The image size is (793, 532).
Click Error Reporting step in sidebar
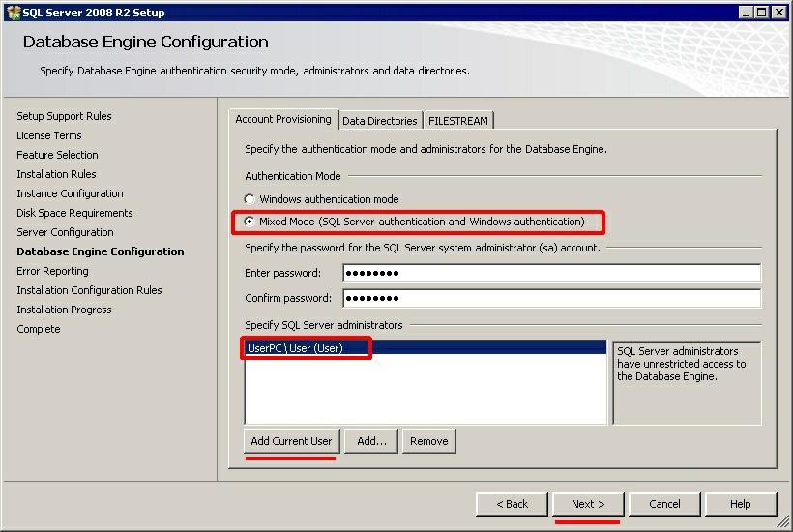[x=52, y=271]
